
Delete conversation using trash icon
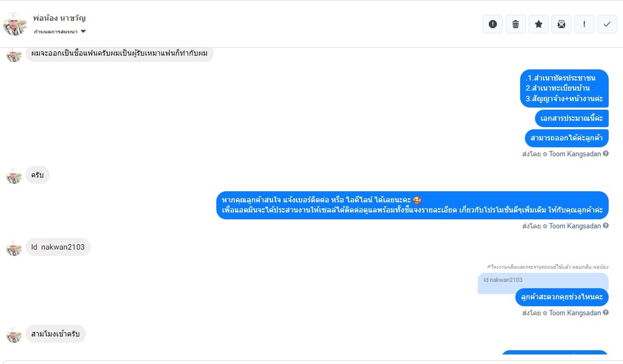[515, 24]
